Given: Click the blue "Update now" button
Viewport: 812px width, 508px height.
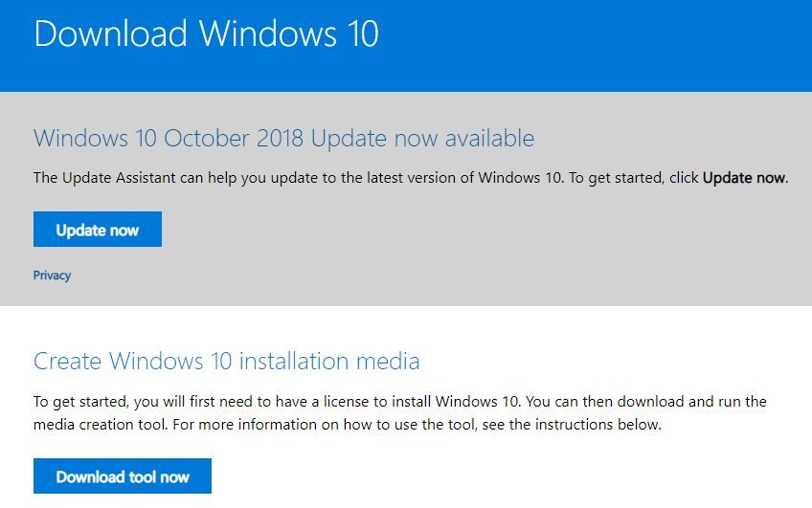Looking at the screenshot, I should 97,230.
